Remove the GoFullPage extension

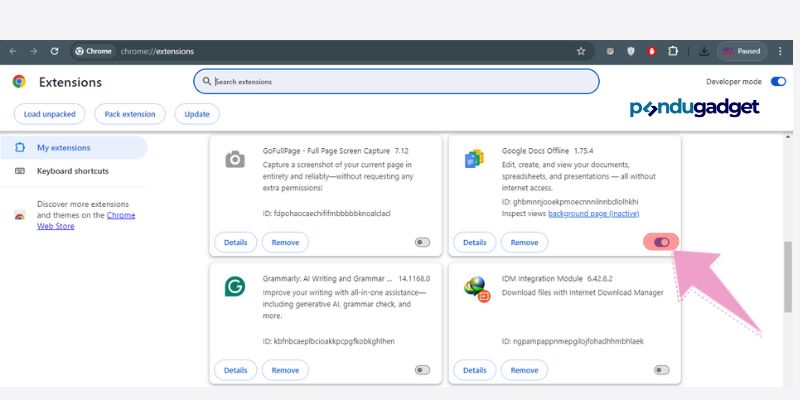tap(285, 242)
